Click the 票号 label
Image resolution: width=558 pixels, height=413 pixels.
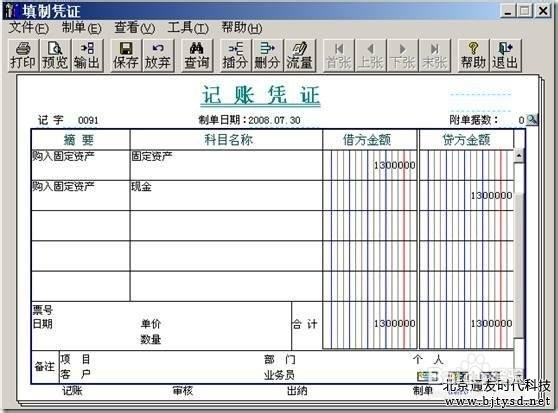click(x=43, y=310)
